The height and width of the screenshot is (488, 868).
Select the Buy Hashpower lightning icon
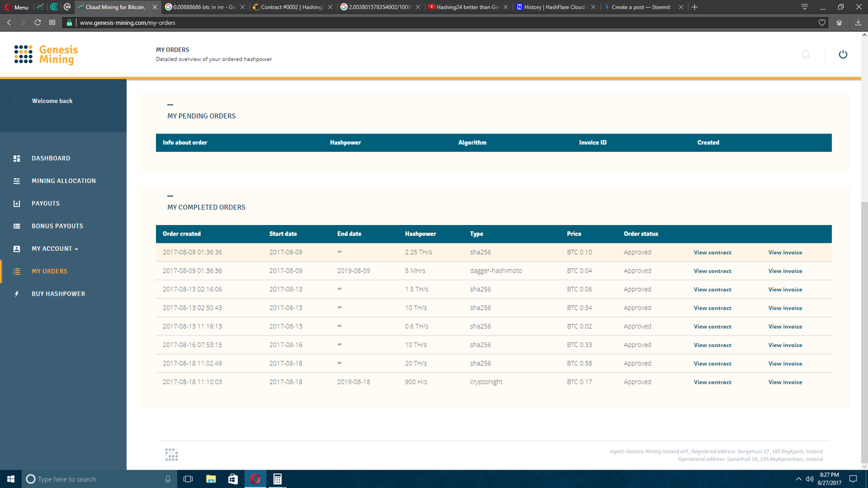tap(16, 293)
